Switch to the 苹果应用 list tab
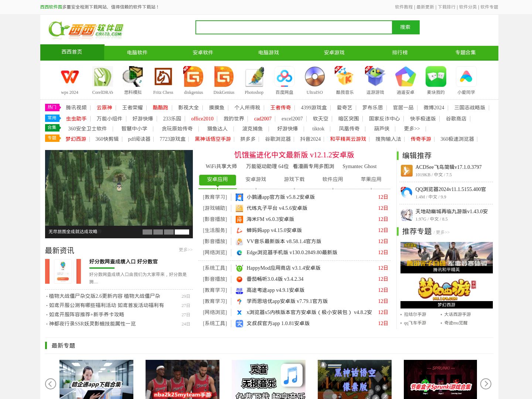 [371, 180]
